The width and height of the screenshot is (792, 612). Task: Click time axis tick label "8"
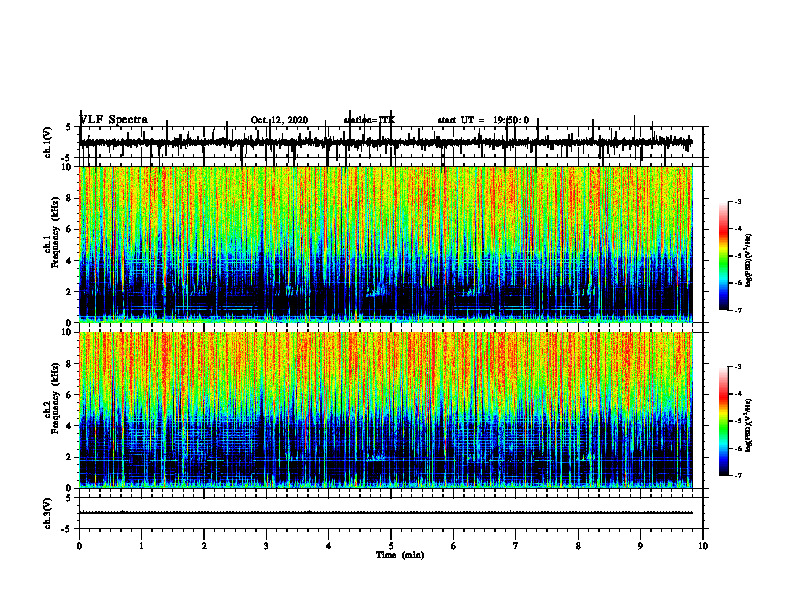578,546
